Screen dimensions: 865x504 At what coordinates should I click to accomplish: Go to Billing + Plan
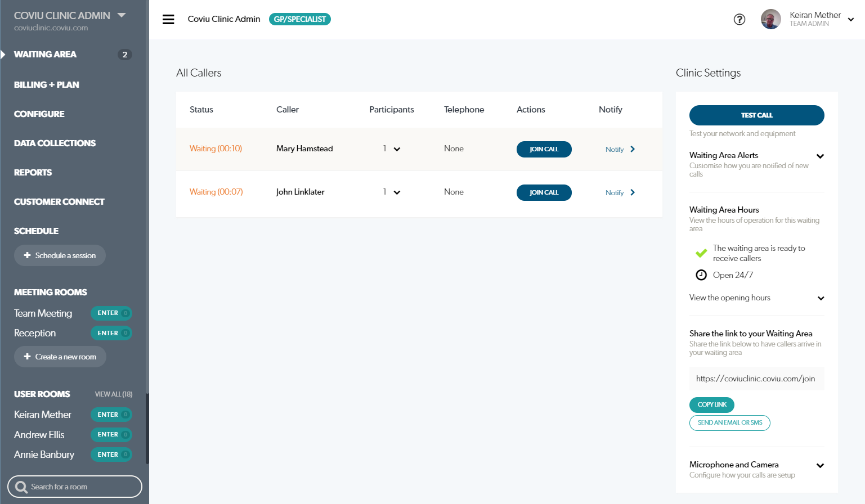point(47,84)
